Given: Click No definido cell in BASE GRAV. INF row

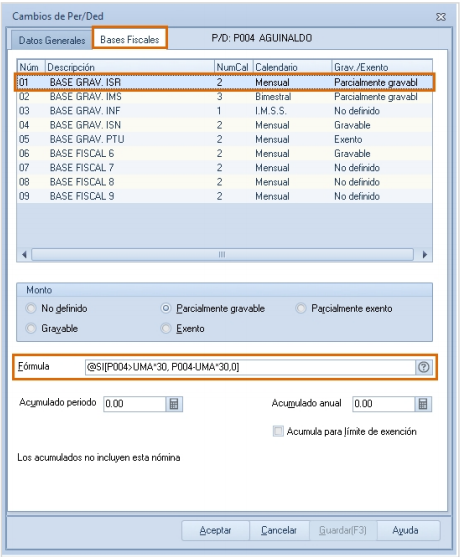Looking at the screenshot, I should pos(357,111).
